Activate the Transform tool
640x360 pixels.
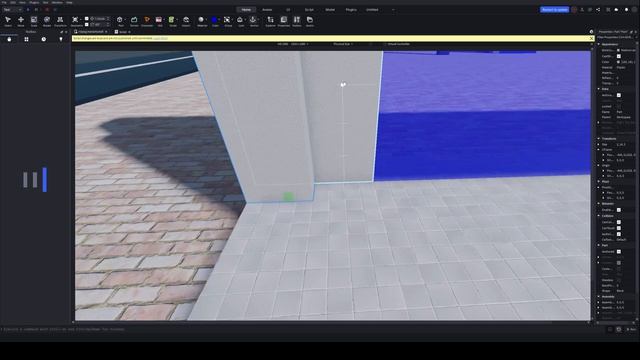pyautogui.click(x=60, y=21)
